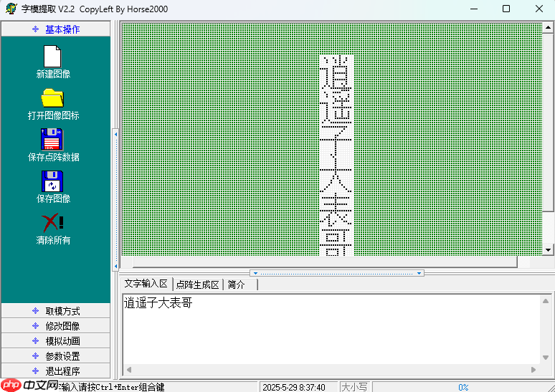
Task: Switch to the 文字输入区 tab
Action: pyautogui.click(x=146, y=284)
